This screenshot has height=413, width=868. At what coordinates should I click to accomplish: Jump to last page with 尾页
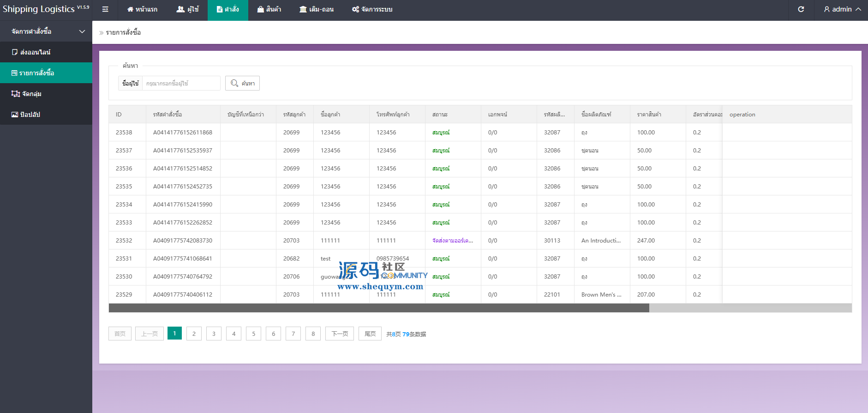tap(370, 334)
